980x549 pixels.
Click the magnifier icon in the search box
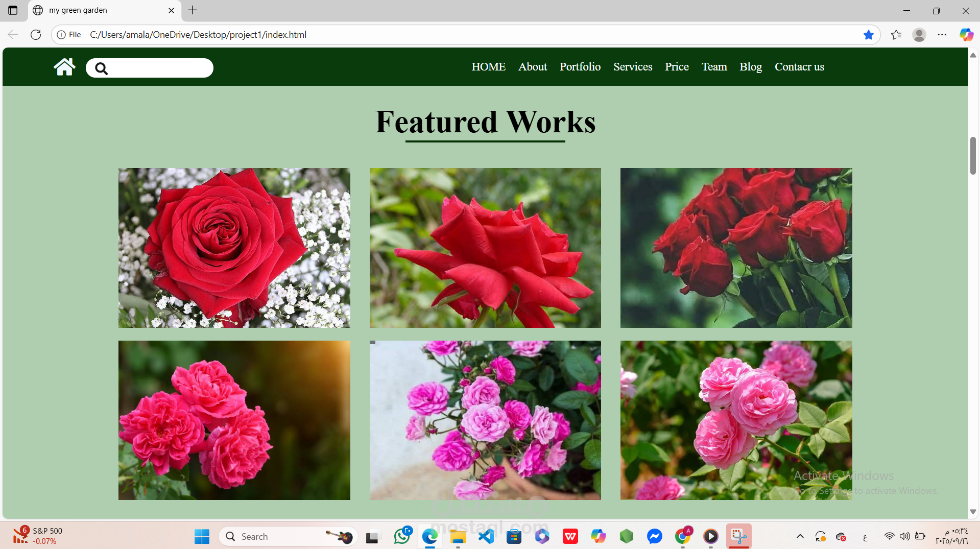coord(101,68)
